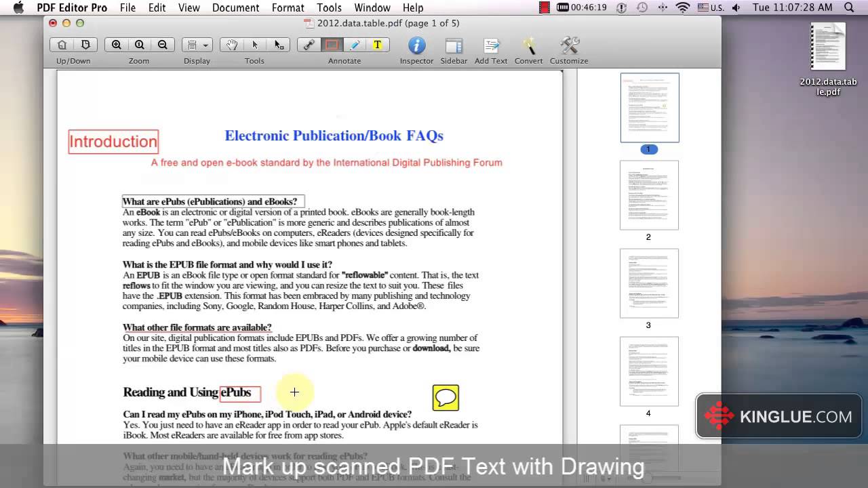Viewport: 868px width, 488px height.
Task: Open the Window menu
Action: click(x=372, y=7)
